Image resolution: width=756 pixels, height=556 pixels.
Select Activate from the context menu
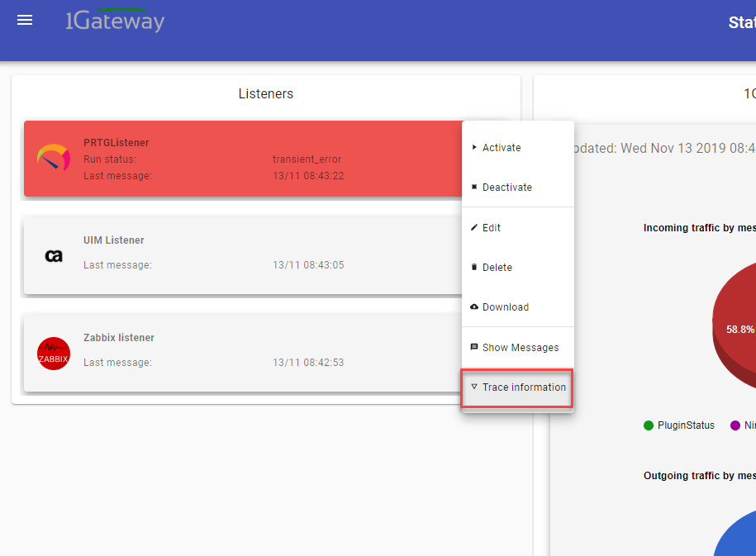tap(502, 148)
